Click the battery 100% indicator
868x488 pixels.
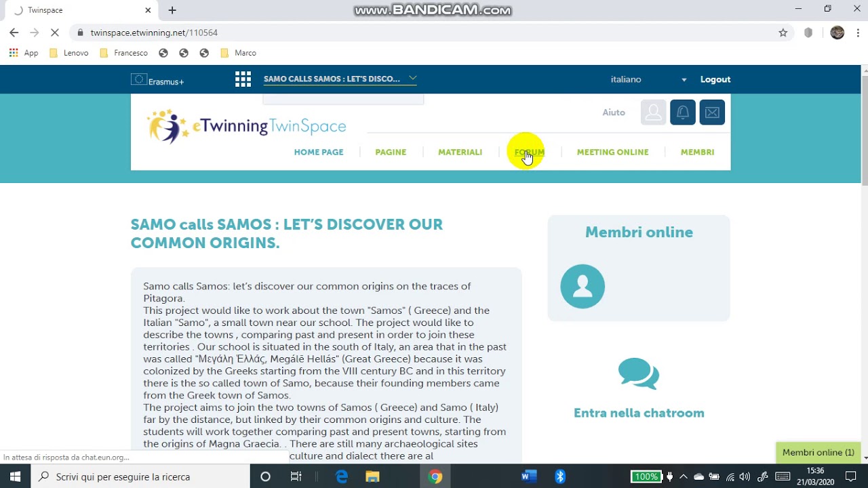coord(646,476)
